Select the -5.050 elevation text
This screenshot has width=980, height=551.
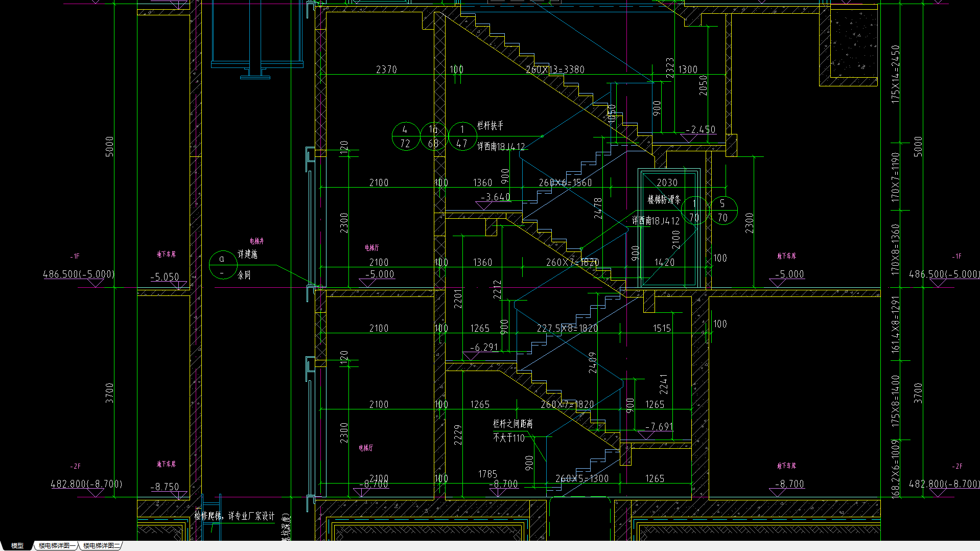click(165, 277)
